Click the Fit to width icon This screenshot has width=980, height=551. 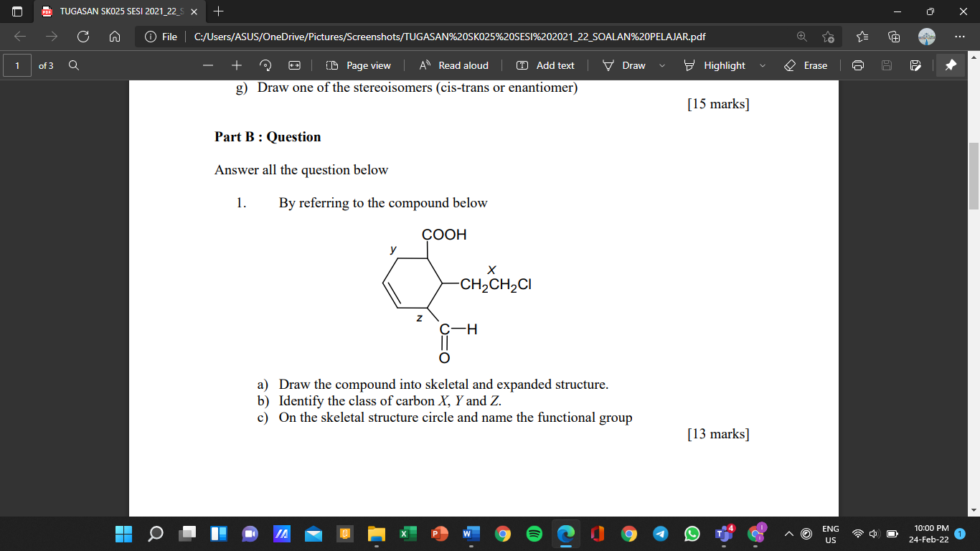click(296, 65)
